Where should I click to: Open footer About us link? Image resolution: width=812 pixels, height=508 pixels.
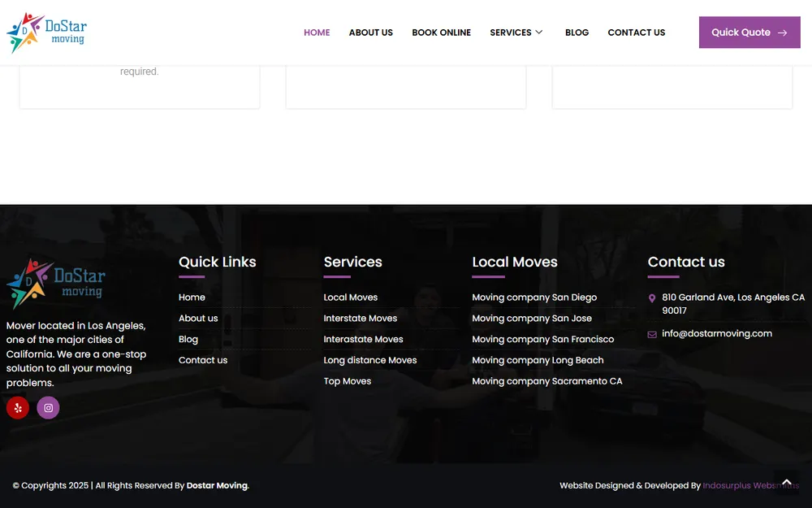pos(198,319)
